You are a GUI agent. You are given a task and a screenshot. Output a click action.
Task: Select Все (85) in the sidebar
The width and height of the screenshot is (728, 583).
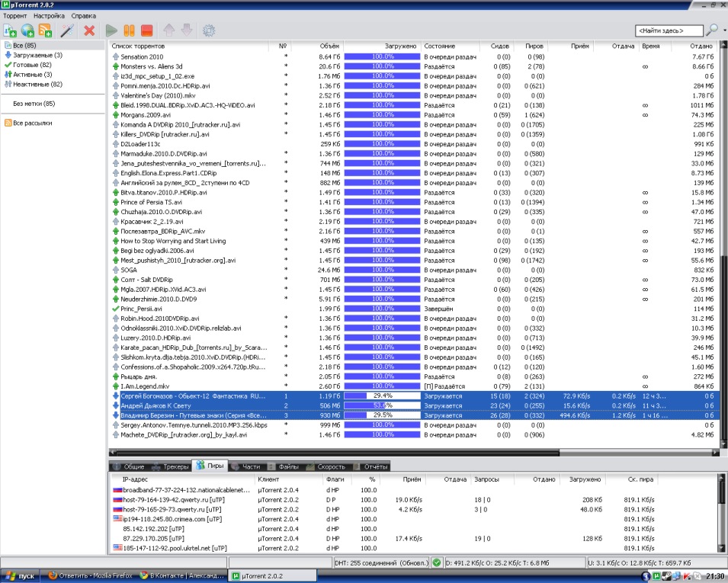click(24, 46)
